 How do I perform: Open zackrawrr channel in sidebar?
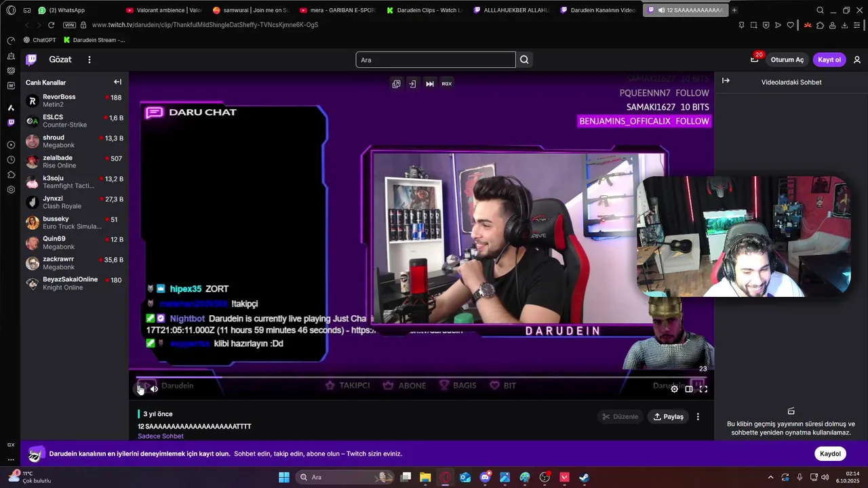75,264
